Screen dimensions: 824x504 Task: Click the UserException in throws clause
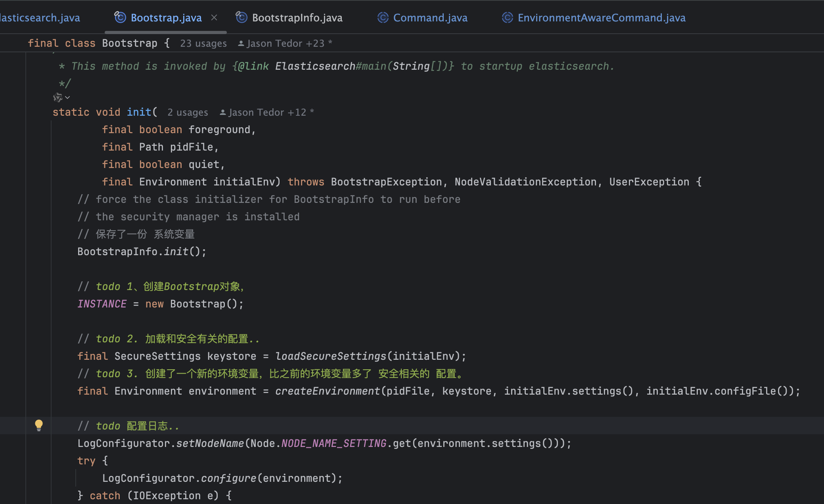[x=649, y=182]
